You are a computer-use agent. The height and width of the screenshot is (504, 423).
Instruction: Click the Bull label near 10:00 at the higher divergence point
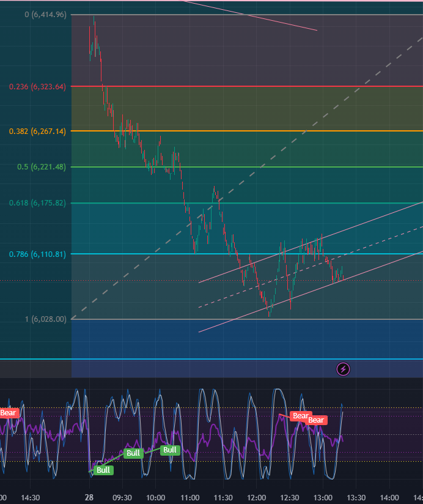click(170, 450)
